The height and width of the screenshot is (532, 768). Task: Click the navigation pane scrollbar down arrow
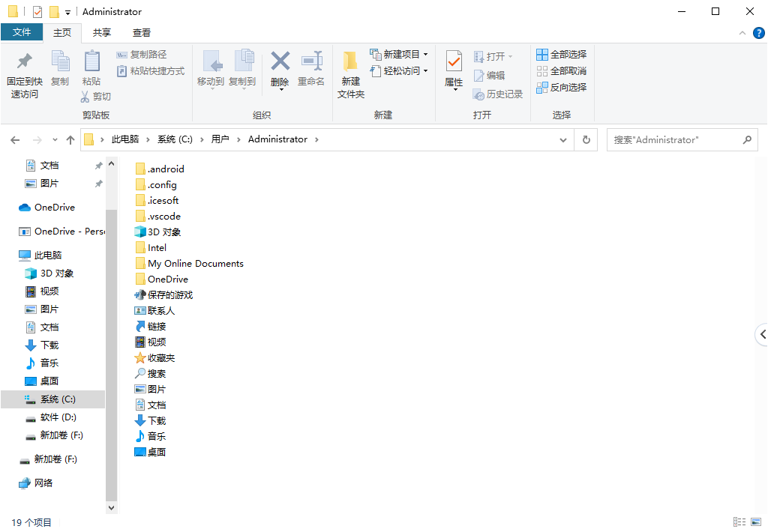[x=112, y=507]
